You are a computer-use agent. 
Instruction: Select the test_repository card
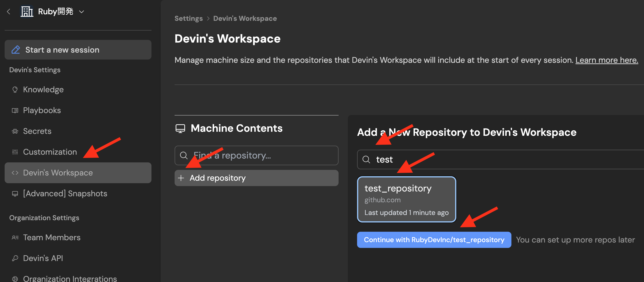point(407,199)
